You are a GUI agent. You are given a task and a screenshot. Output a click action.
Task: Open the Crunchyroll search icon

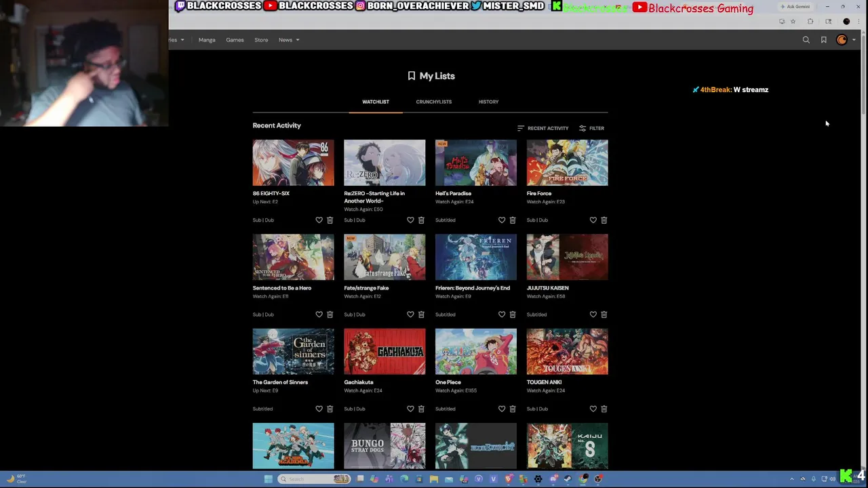click(806, 40)
